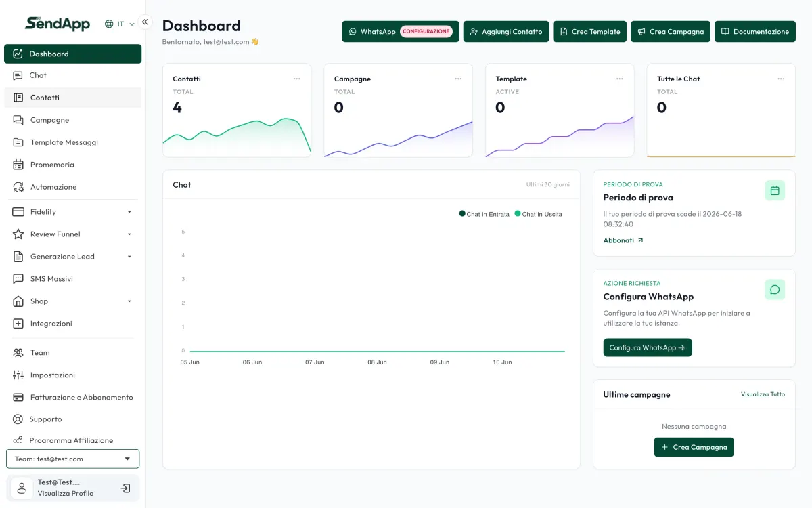Expand the Fidelity submenu arrow

pos(129,212)
